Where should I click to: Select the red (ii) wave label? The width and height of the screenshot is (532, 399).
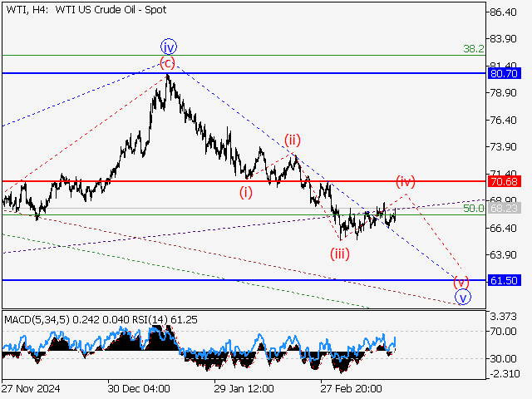pos(293,139)
